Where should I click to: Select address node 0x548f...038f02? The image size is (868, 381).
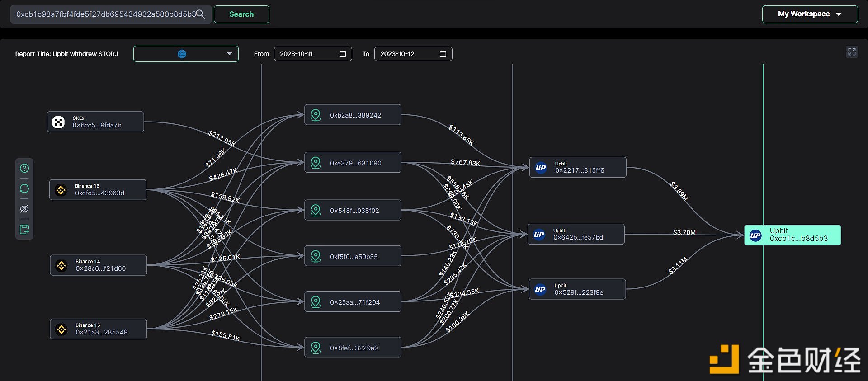click(353, 210)
